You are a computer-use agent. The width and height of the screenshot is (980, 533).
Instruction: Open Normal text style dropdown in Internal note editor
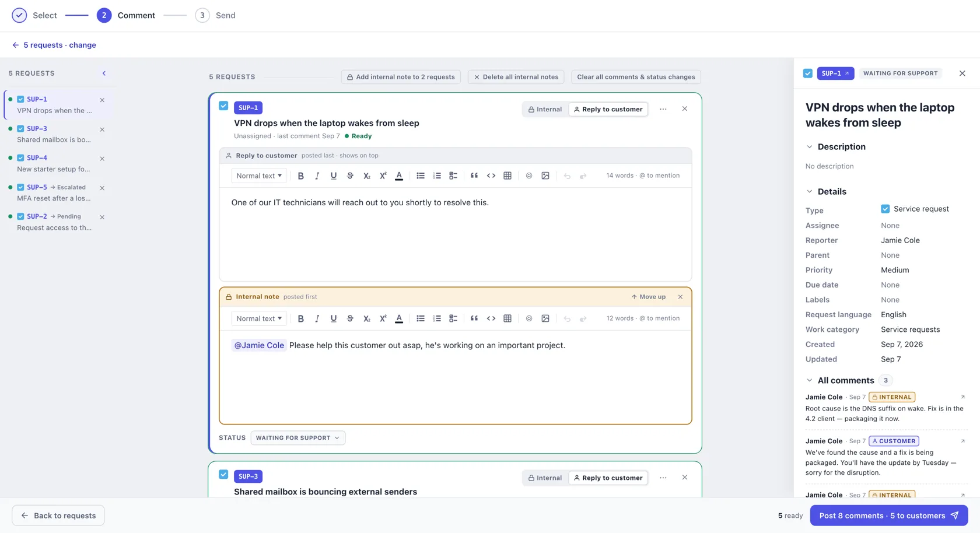(x=259, y=318)
